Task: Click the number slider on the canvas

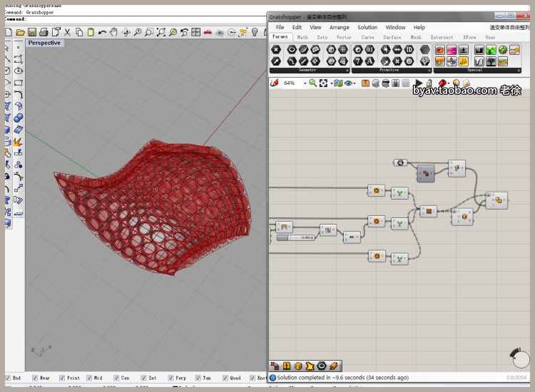Action: 296,237
